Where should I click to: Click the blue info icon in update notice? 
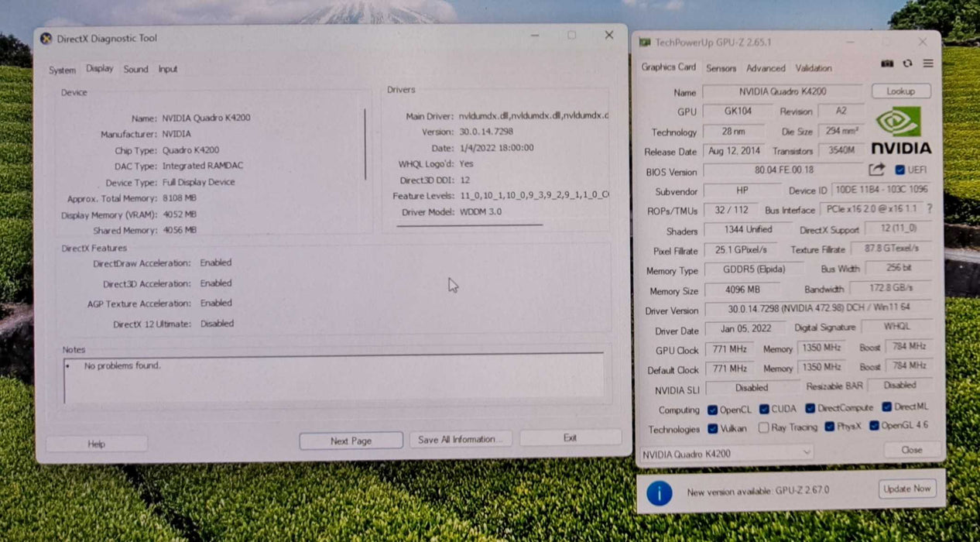point(660,492)
